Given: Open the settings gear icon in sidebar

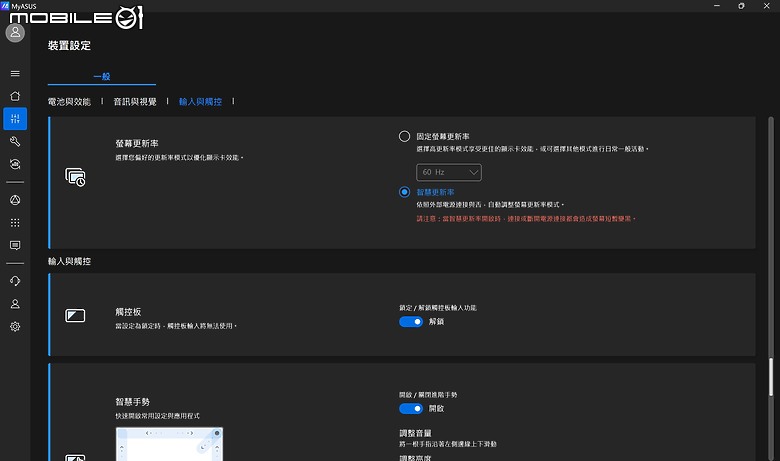Looking at the screenshot, I should coord(15,327).
